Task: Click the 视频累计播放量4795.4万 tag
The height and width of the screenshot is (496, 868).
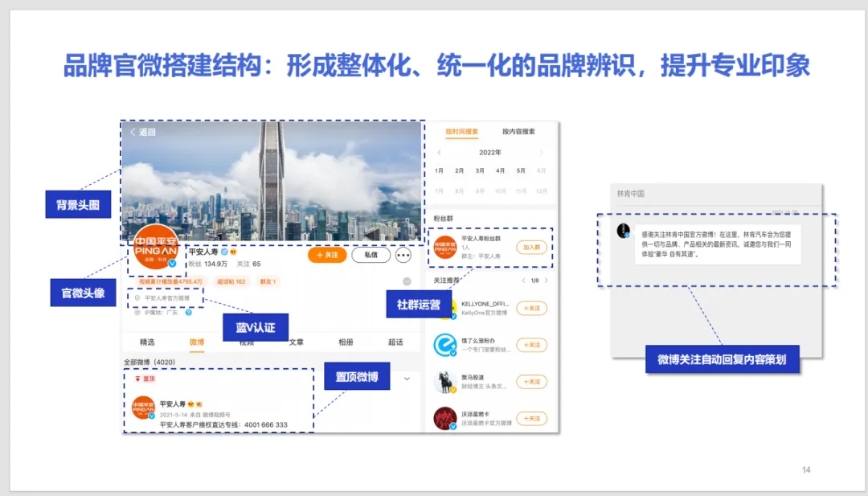Action: click(170, 282)
